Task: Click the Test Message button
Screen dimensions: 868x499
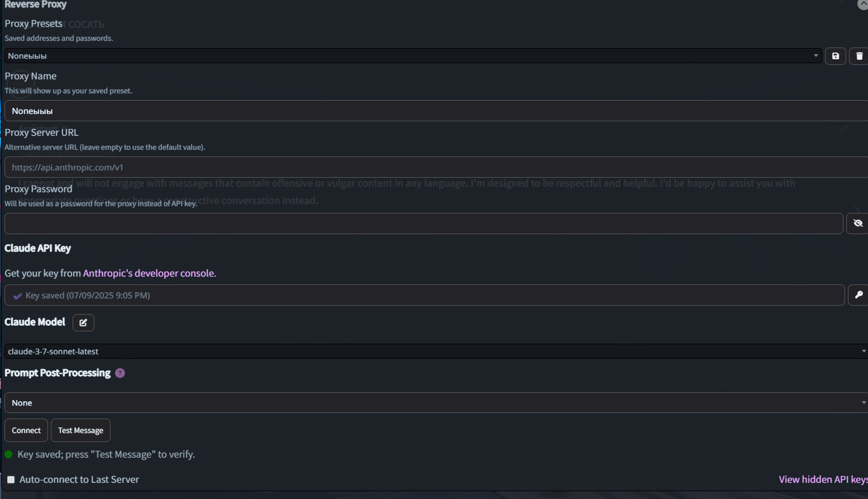Action: [x=80, y=430]
